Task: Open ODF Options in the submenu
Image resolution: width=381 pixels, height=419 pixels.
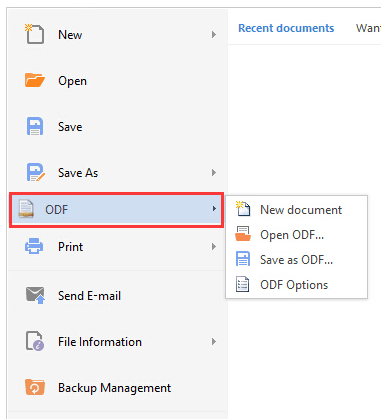Action: [297, 284]
